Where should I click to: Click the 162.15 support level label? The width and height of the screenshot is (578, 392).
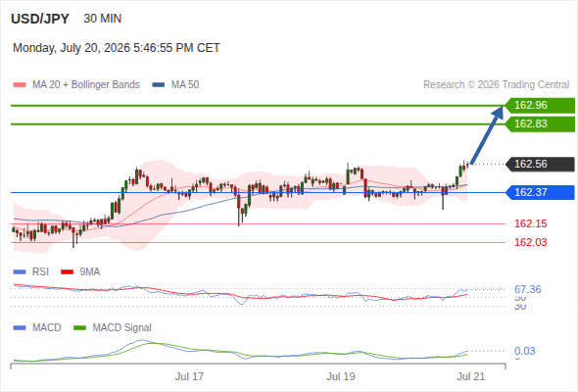click(x=530, y=223)
